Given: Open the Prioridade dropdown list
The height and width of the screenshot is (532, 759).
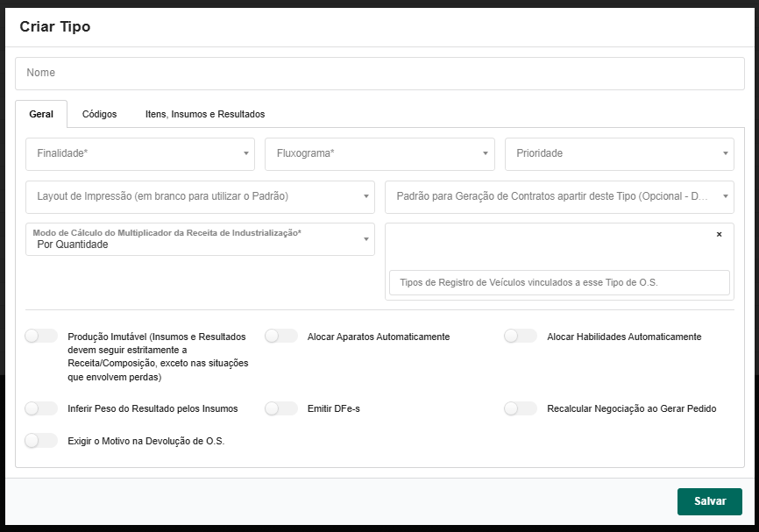Looking at the screenshot, I should tap(619, 153).
